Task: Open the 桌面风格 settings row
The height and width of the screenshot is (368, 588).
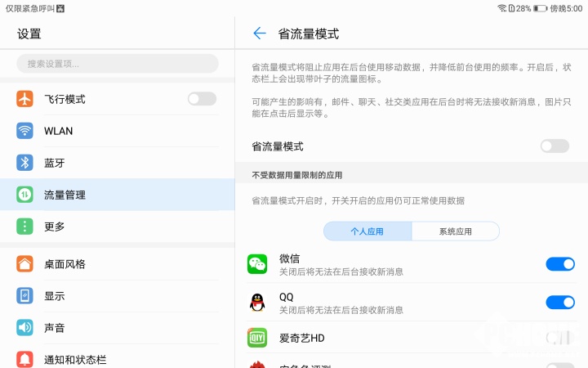Action: coord(118,264)
